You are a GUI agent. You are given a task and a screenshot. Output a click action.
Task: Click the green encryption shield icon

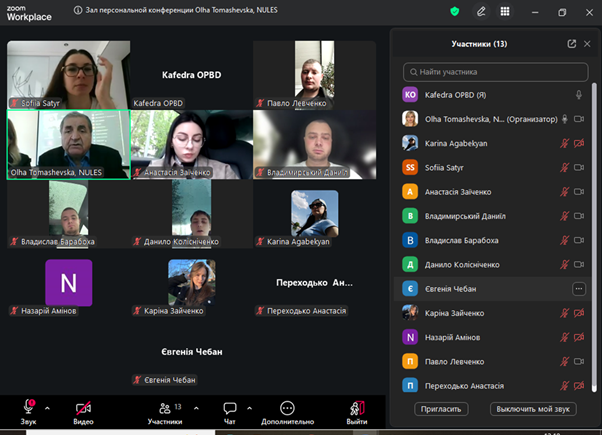pos(455,12)
